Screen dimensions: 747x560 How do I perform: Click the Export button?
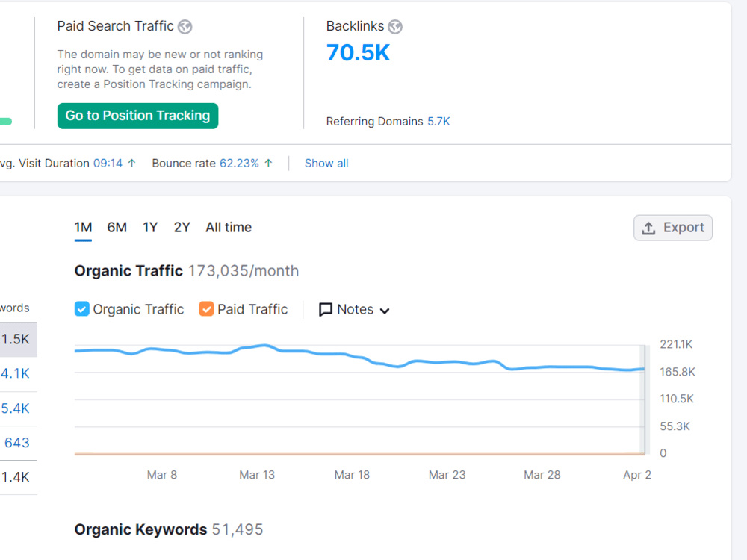(673, 228)
